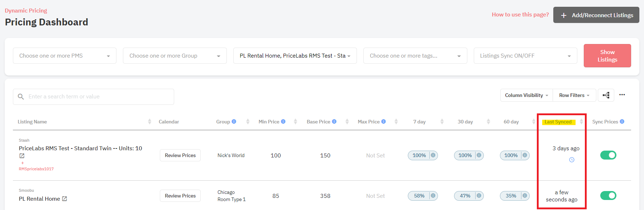Open external link icon for PL Rental Home

[x=65, y=199]
